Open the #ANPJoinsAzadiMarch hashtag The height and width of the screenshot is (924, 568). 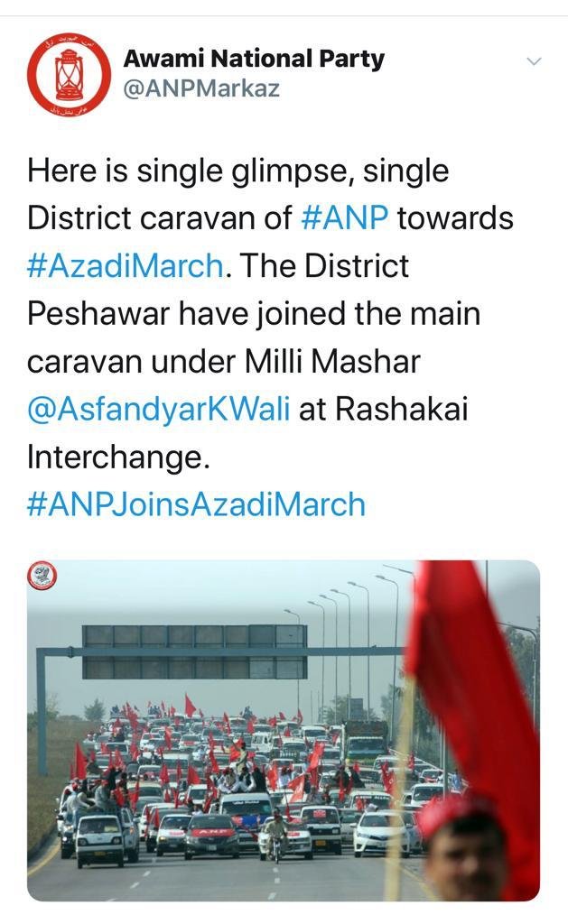196,504
